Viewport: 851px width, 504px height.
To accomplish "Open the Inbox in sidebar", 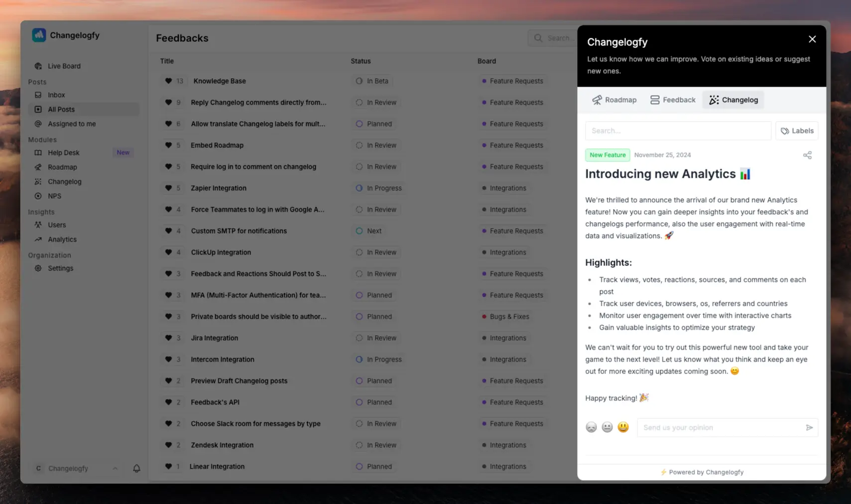I will pyautogui.click(x=56, y=95).
